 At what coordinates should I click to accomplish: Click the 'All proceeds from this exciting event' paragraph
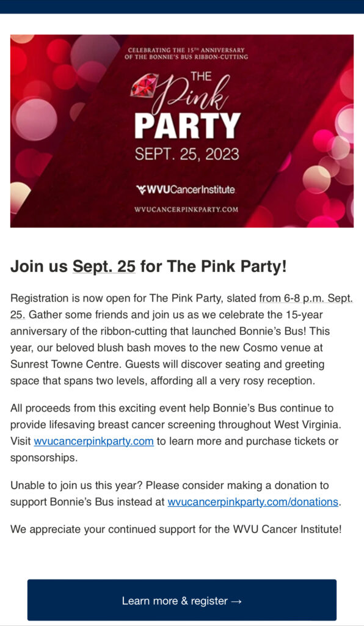[x=176, y=433]
